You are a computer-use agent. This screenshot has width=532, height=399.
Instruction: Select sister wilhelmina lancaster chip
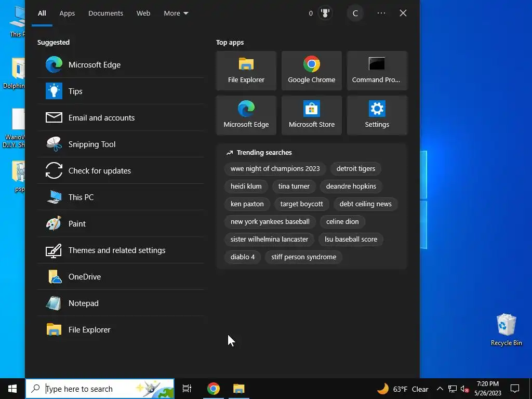click(x=270, y=239)
